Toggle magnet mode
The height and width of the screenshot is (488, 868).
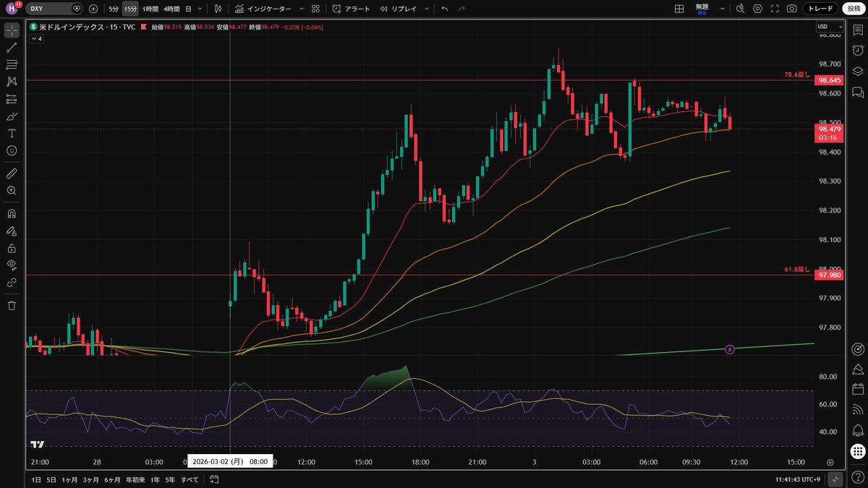12,214
